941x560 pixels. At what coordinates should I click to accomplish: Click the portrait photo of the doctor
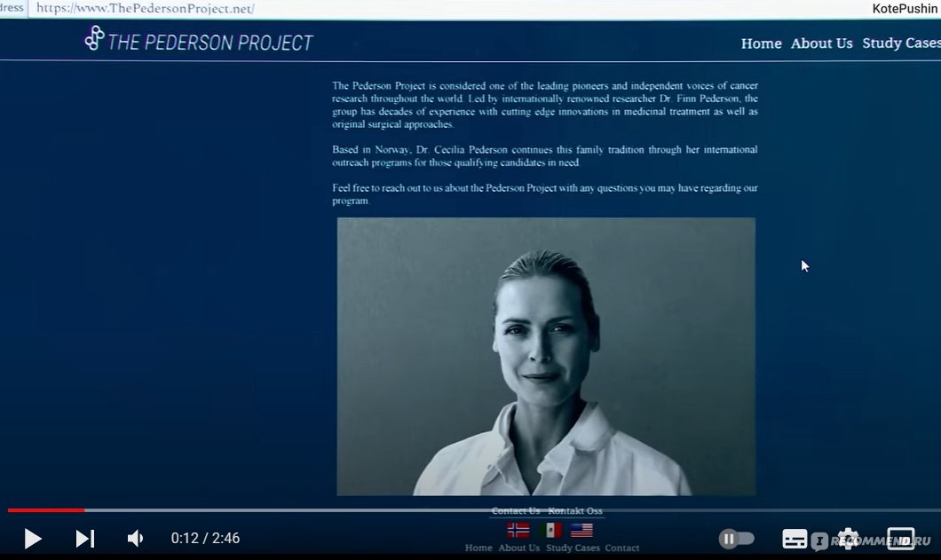tap(546, 357)
